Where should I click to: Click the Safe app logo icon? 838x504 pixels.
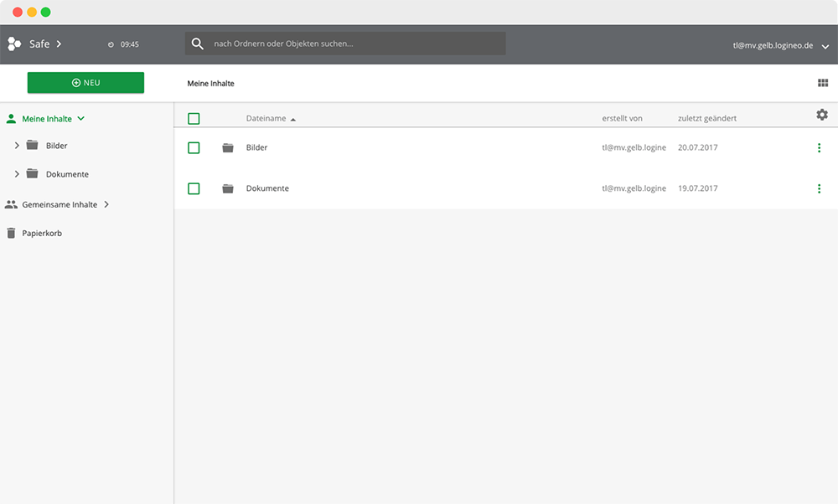(14, 44)
